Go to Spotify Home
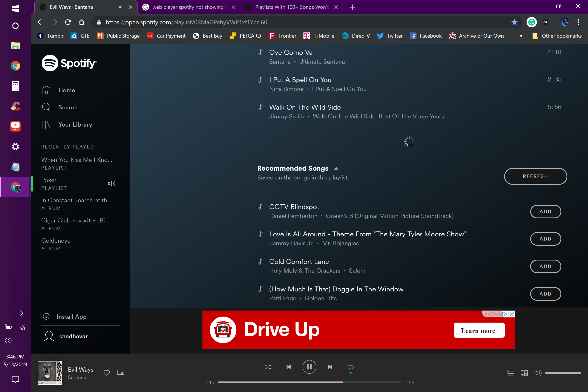The height and width of the screenshot is (392, 588). (x=59, y=90)
